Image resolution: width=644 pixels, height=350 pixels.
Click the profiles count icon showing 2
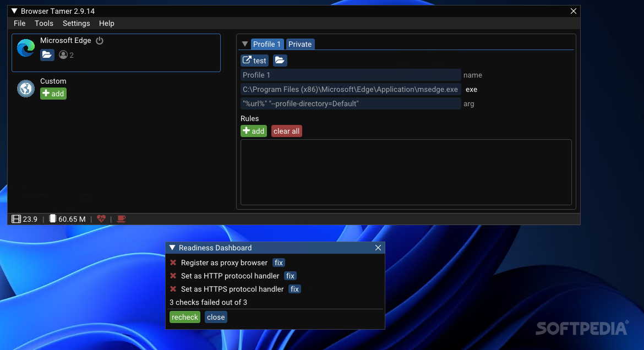pyautogui.click(x=63, y=55)
